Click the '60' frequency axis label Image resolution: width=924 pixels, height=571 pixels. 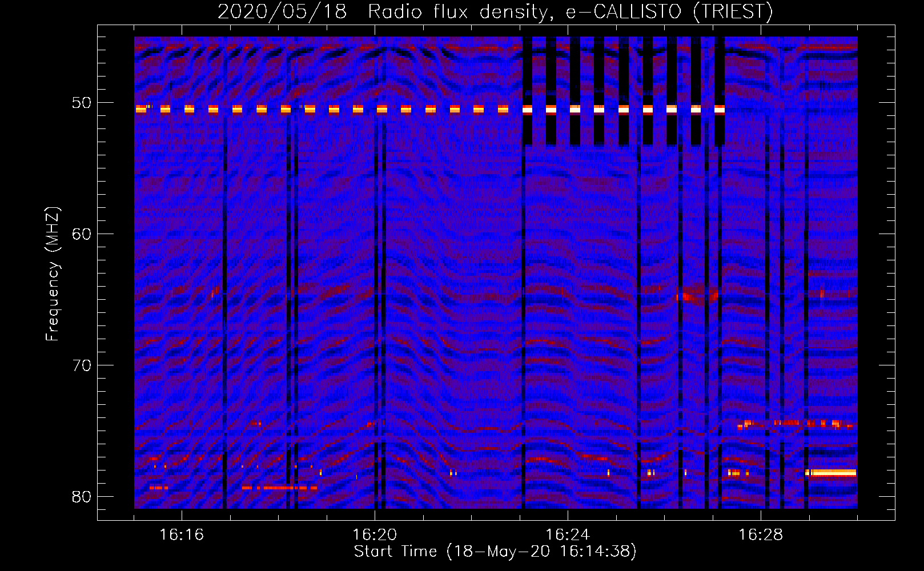pos(82,234)
